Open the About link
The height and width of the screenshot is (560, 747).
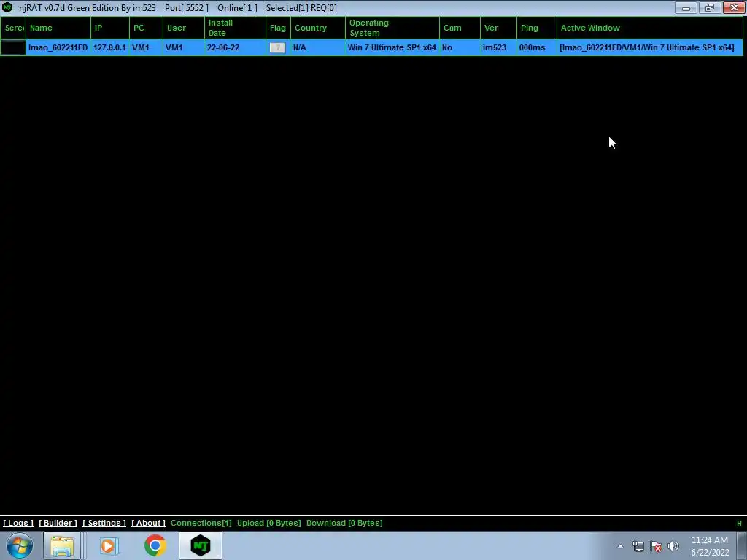pyautogui.click(x=148, y=523)
